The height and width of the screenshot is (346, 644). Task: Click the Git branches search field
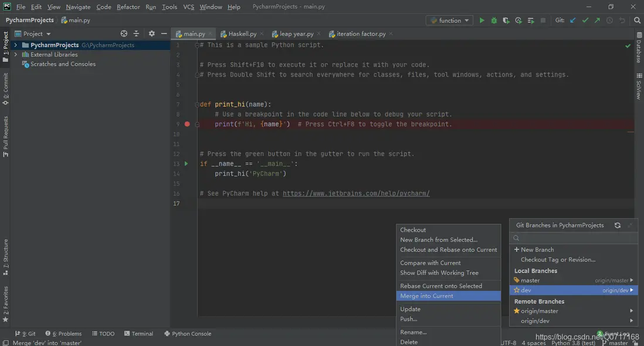tap(575, 238)
